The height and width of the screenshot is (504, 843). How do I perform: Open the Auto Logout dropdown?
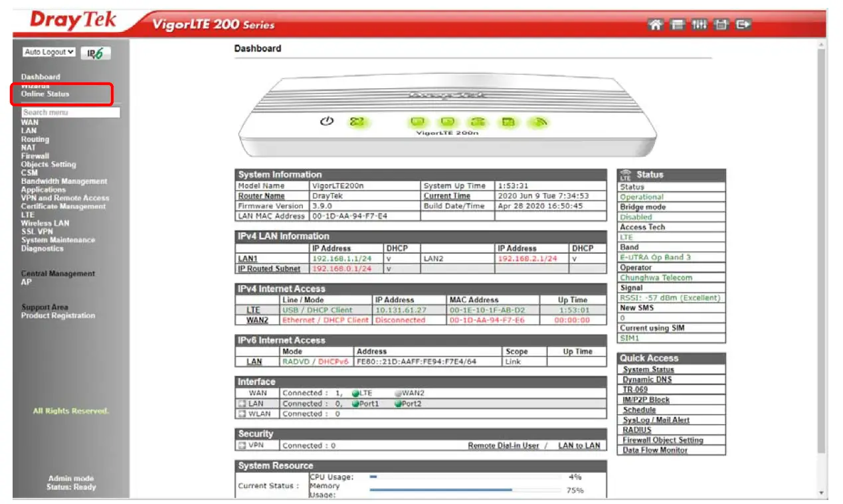click(x=49, y=52)
